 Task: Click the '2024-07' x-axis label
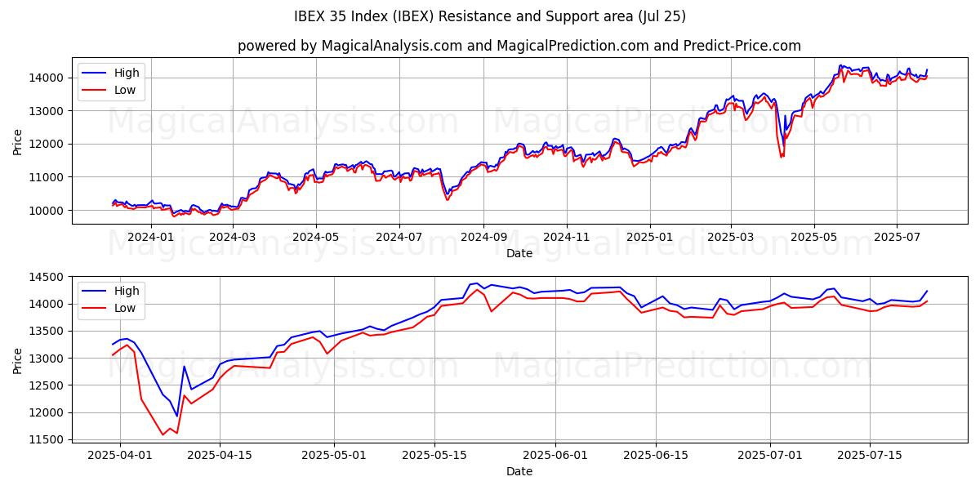click(399, 237)
